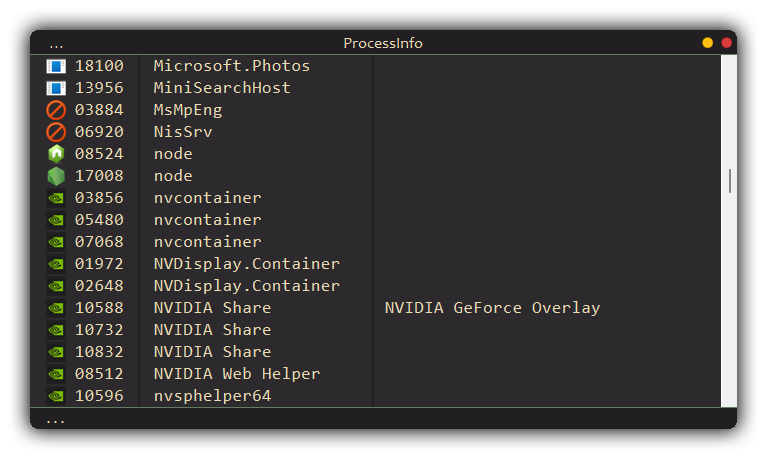Select NVIDIA Share name in row 10588
The width and height of the screenshot is (767, 459).
(x=212, y=308)
